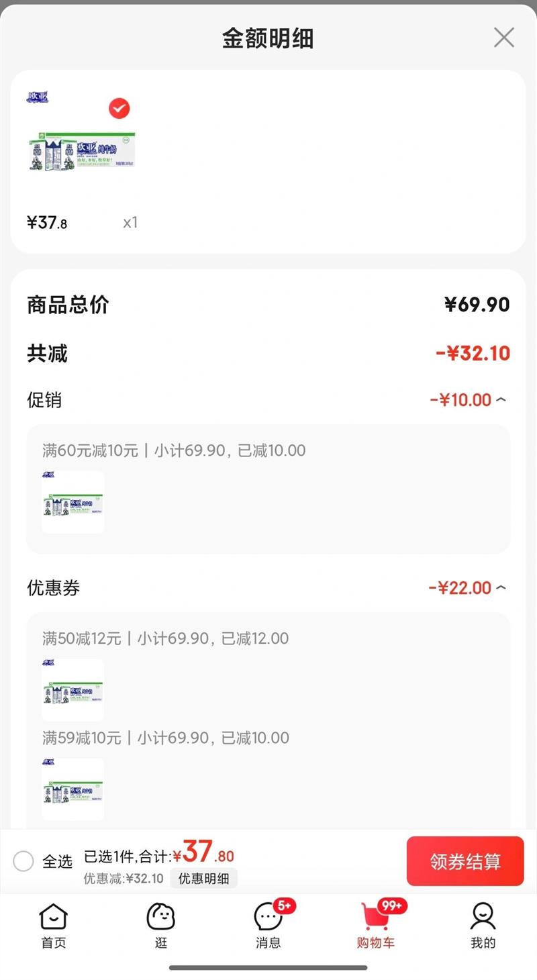537x980 pixels.
Task: Close the 金额明细 panel
Action: point(503,38)
